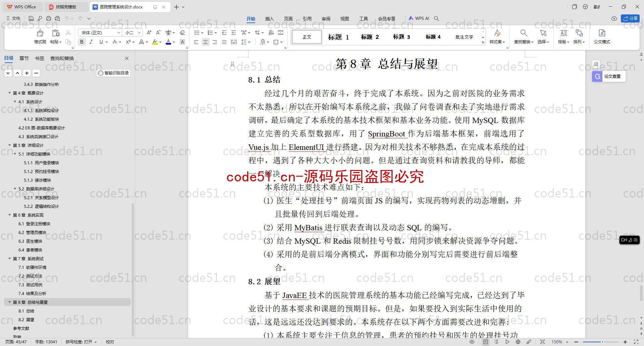Click the character shading A icon

coord(182,42)
